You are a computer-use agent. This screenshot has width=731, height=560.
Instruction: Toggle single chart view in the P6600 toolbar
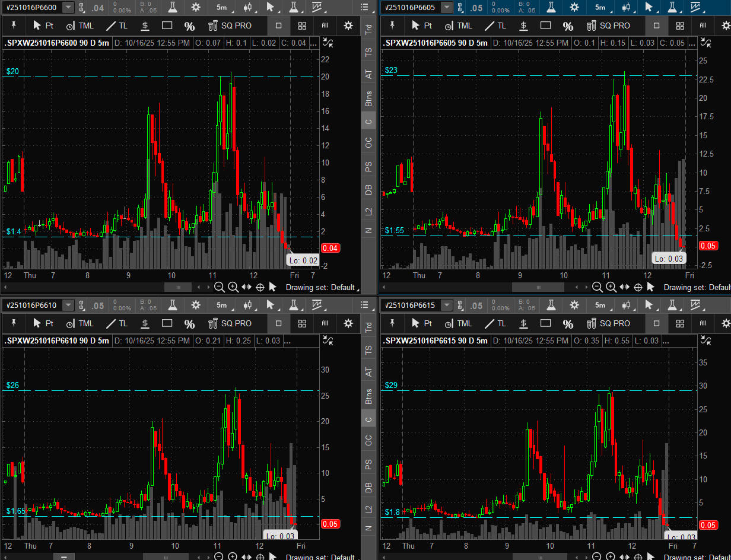tap(279, 26)
